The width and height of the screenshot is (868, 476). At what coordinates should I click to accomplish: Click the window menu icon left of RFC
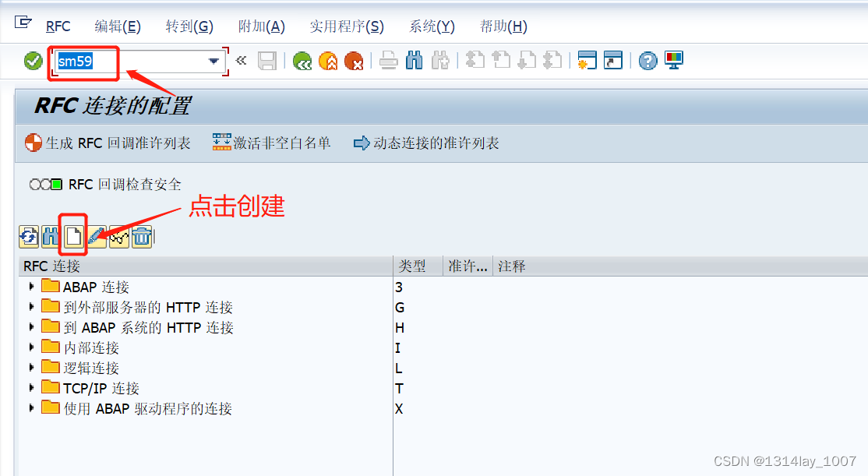23,22
